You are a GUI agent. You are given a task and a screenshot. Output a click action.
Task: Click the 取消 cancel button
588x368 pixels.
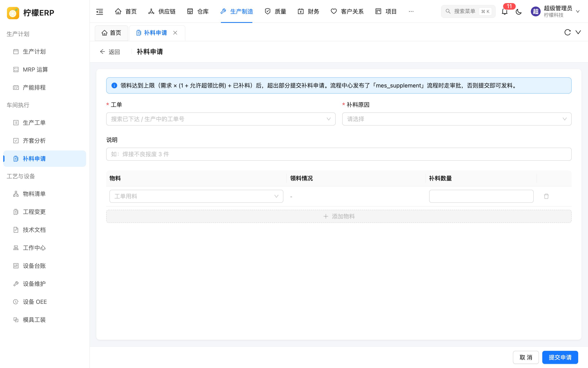point(526,357)
